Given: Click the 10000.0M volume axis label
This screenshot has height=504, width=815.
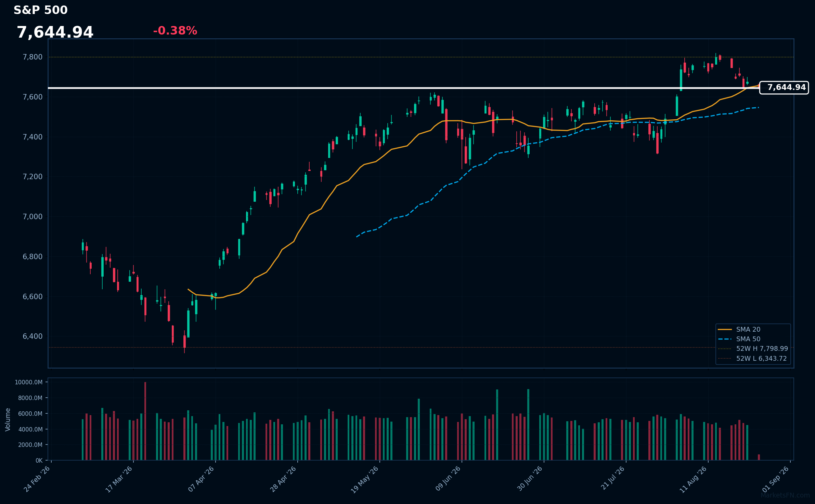Looking at the screenshot, I should click(x=29, y=382).
